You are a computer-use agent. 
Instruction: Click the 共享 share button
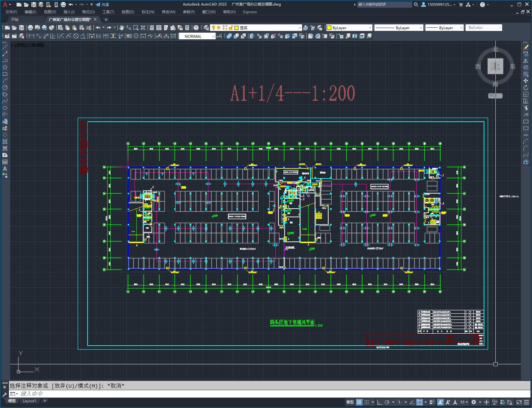pos(102,5)
